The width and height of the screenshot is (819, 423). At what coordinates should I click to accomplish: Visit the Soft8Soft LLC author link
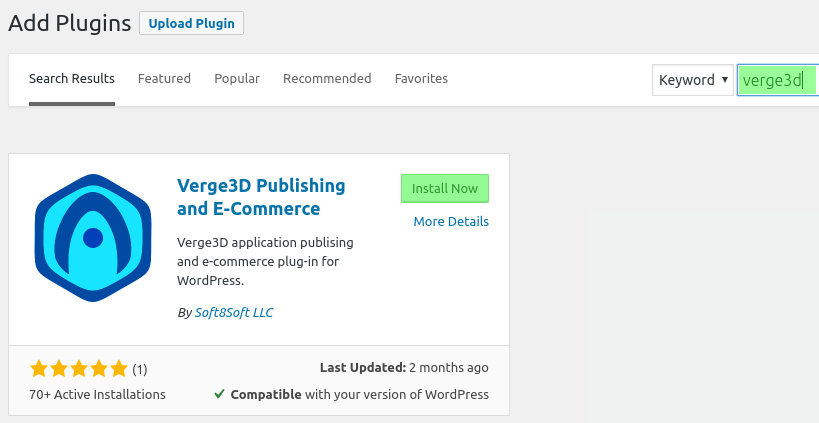tap(233, 312)
